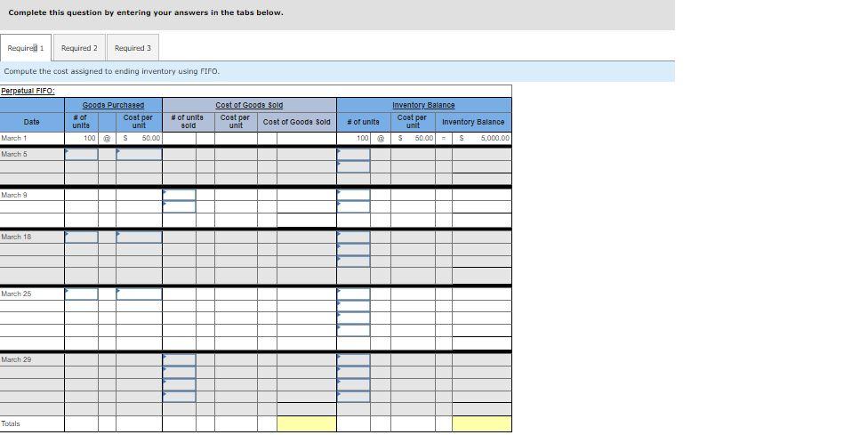Click the Inventory Balance group header
Image resolution: width=868 pixels, height=435 pixels.
(x=423, y=105)
